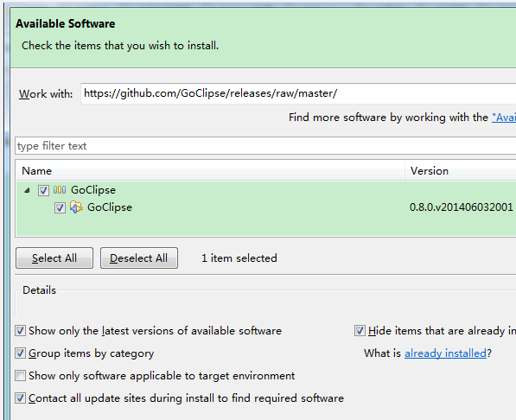516x420 pixels.
Task: Sort by the Name column header
Action: click(x=210, y=171)
